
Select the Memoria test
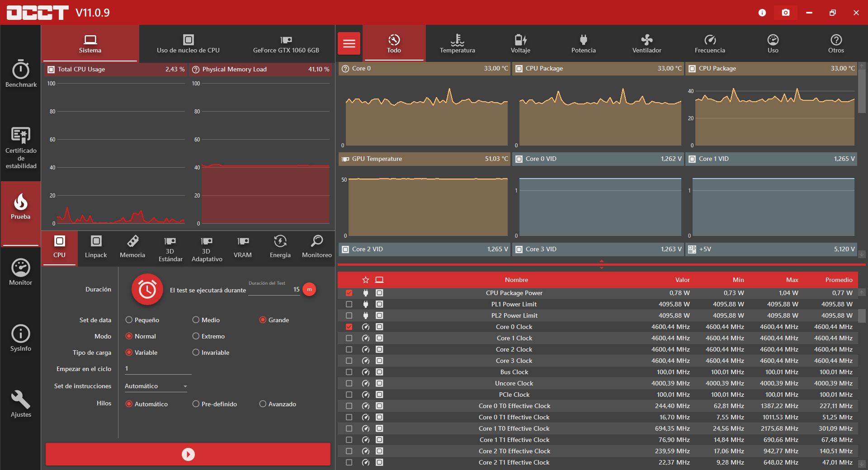[132, 248]
